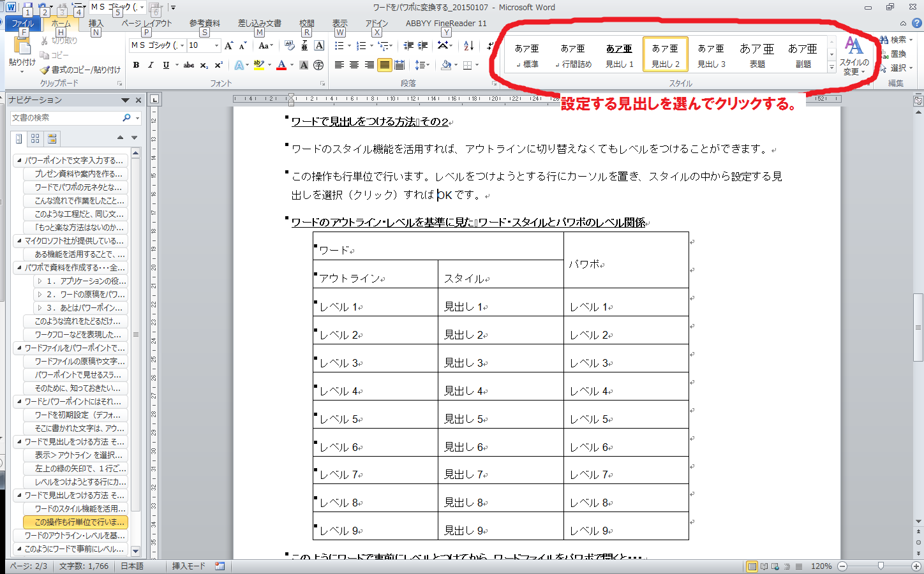Increase font size with grow font icon
The width and height of the screenshot is (924, 574).
228,46
